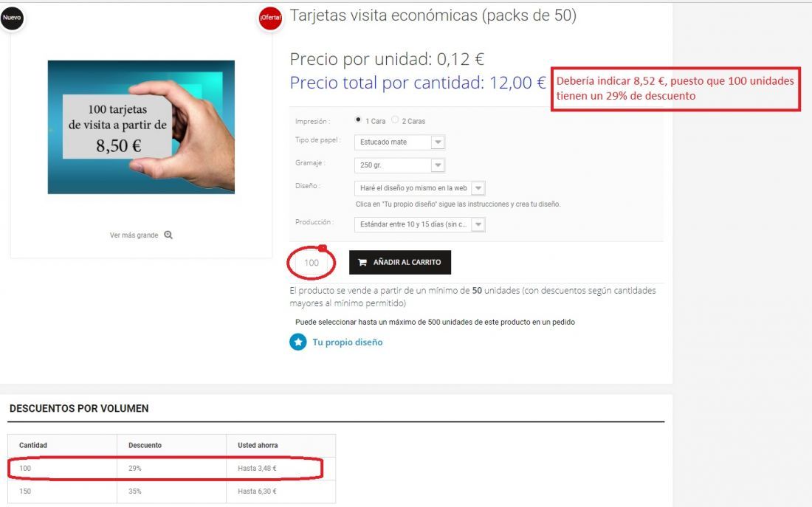Open the Tu propio diseño link
Viewport: 812px width, 507px height.
[x=348, y=342]
